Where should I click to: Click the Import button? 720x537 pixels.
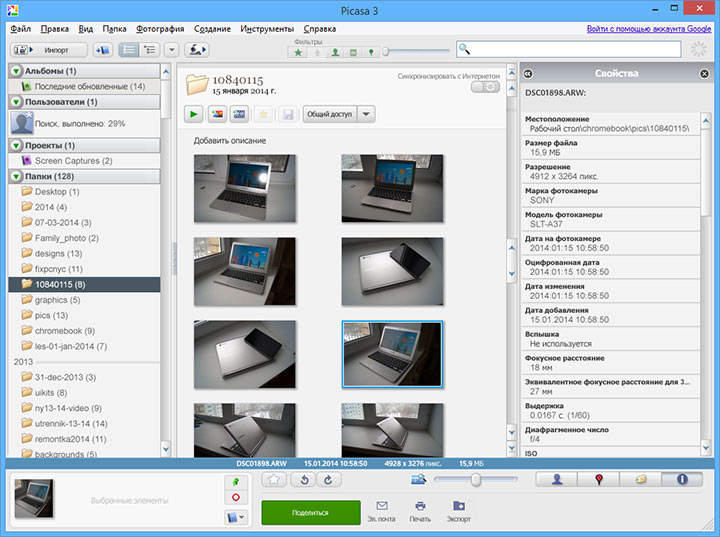point(49,50)
